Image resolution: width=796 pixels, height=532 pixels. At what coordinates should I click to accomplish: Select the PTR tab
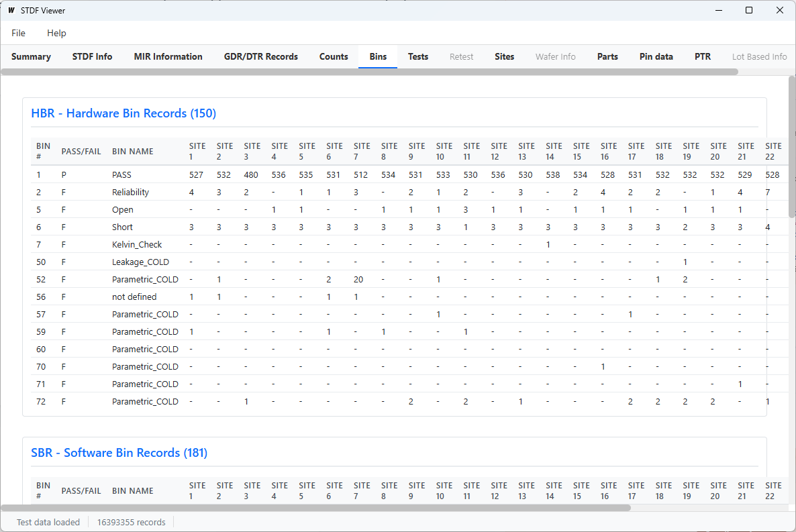pyautogui.click(x=702, y=56)
